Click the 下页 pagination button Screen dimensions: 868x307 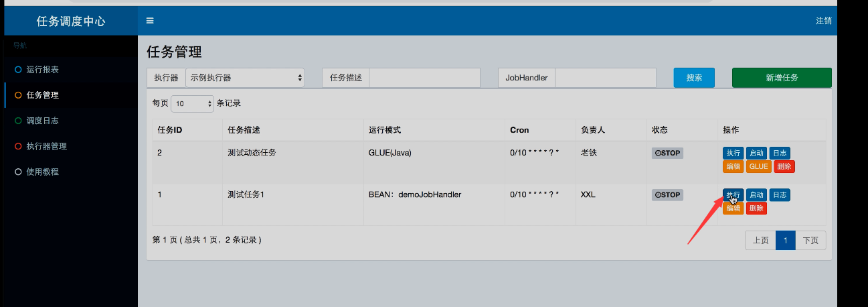(x=810, y=241)
